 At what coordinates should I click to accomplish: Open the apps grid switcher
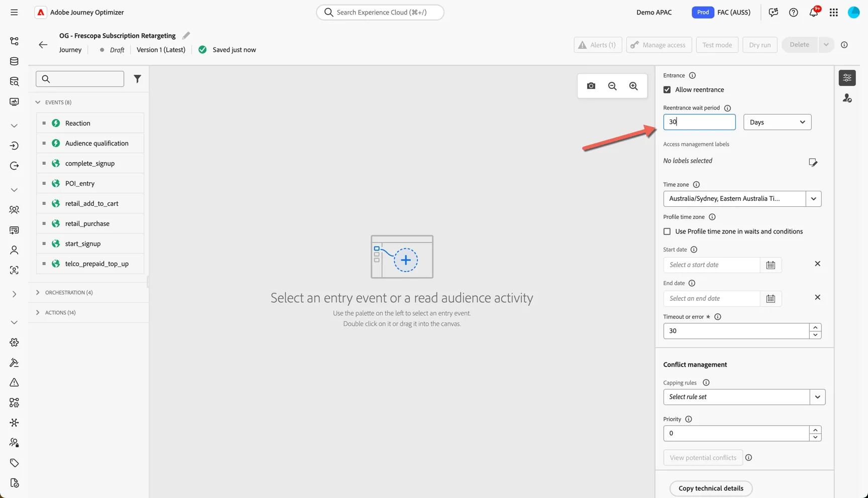[834, 12]
